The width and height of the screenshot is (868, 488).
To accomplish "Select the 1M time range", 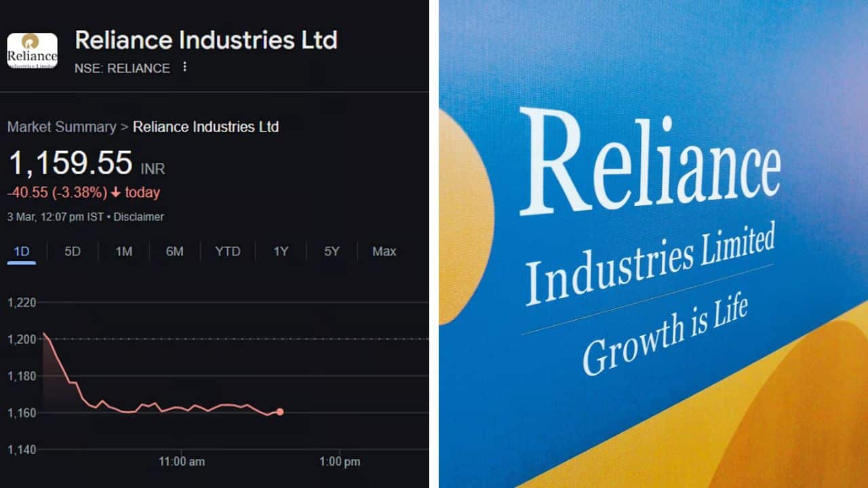I will 123,251.
